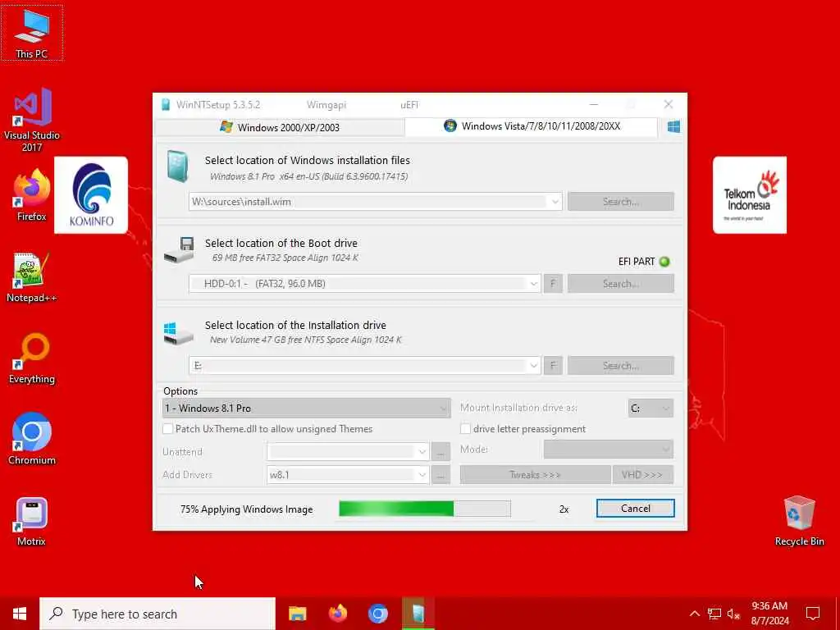Open Windows Start menu
This screenshot has height=630, width=840.
(x=20, y=614)
